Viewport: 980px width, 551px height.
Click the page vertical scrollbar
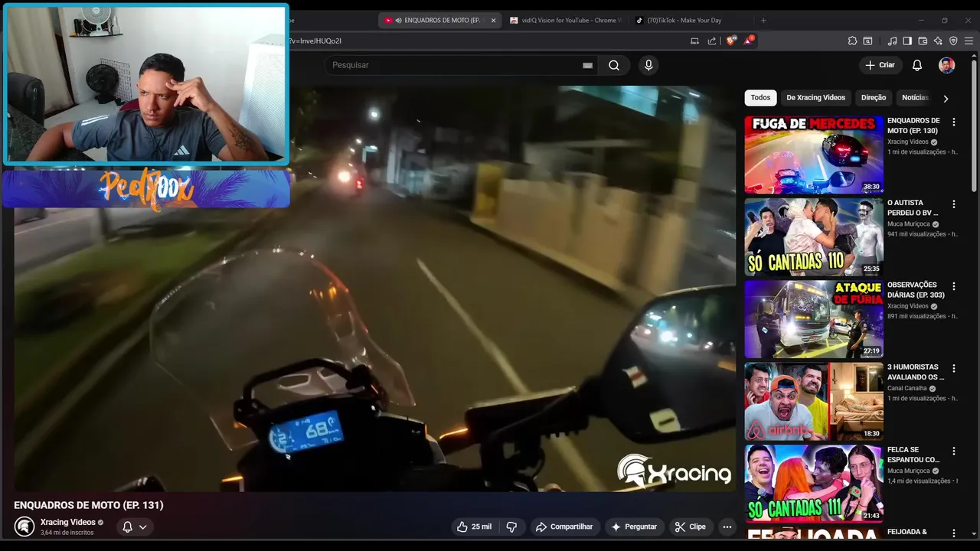[x=974, y=126]
